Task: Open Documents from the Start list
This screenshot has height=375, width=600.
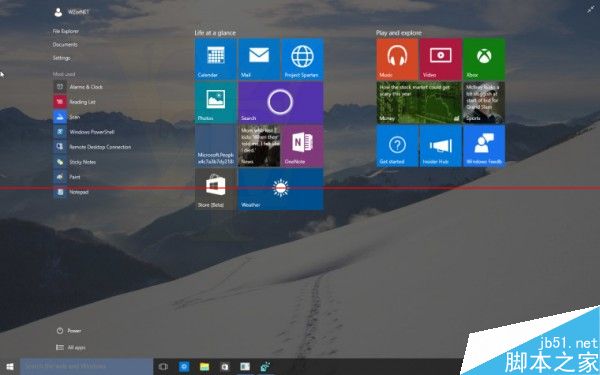Action: click(x=65, y=45)
